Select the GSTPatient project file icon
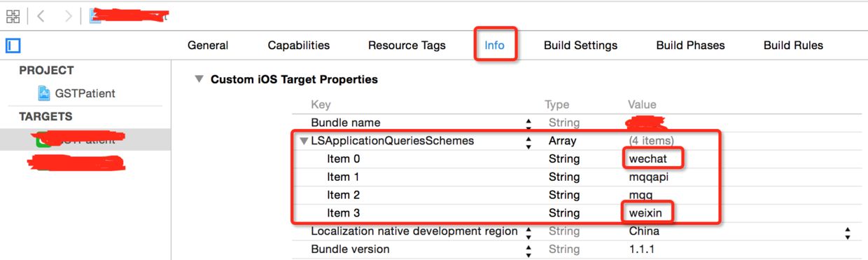The height and width of the screenshot is (260, 868). coord(44,93)
